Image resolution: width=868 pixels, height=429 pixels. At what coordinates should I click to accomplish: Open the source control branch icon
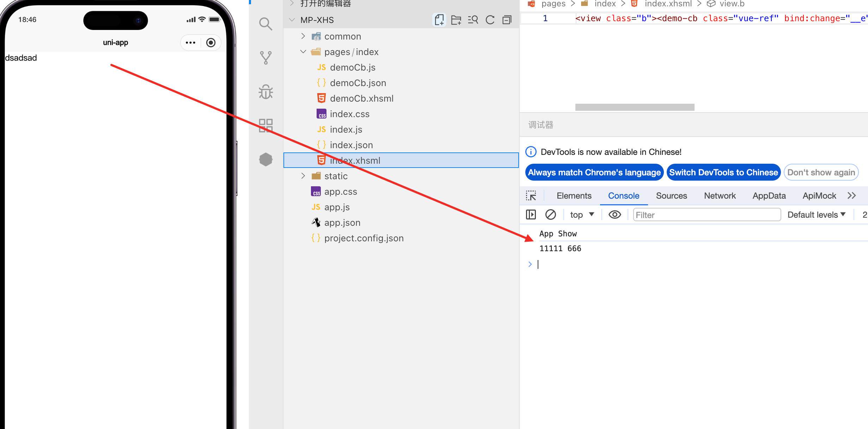click(265, 58)
